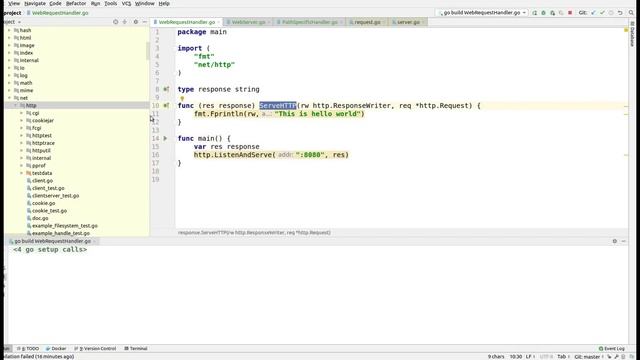Click Git commit green checkmark
640x360 pixels.
coord(602,13)
